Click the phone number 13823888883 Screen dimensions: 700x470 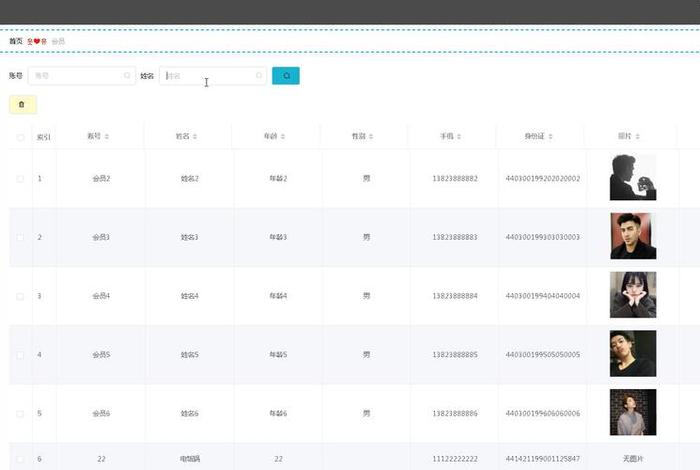point(455,237)
